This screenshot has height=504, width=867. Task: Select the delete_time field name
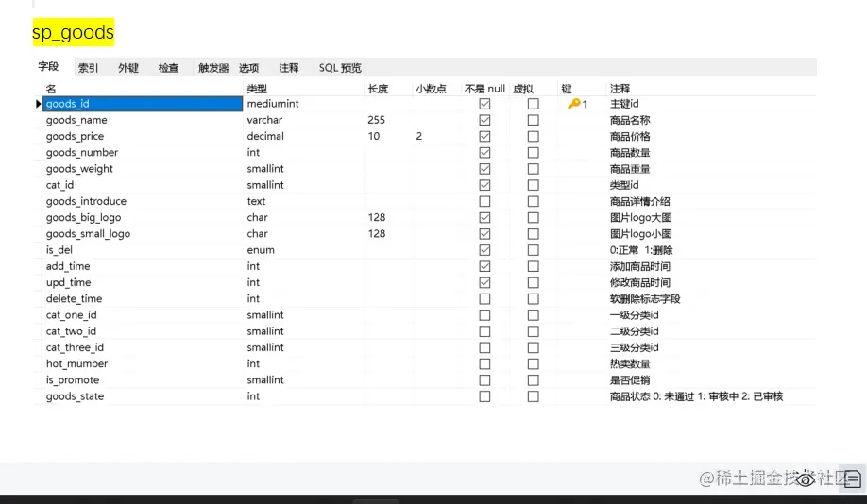[x=74, y=298]
